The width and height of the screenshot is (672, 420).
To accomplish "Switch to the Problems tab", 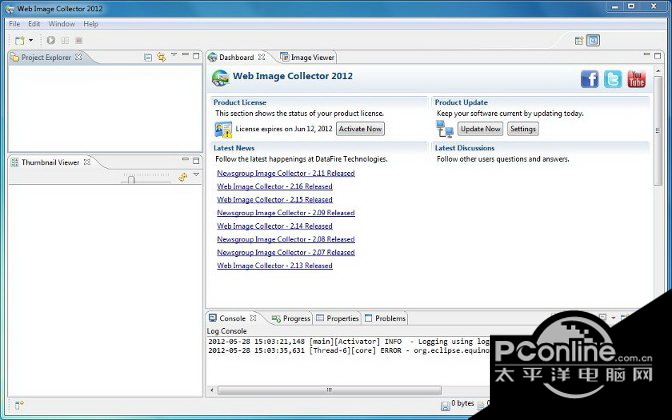I will (385, 318).
